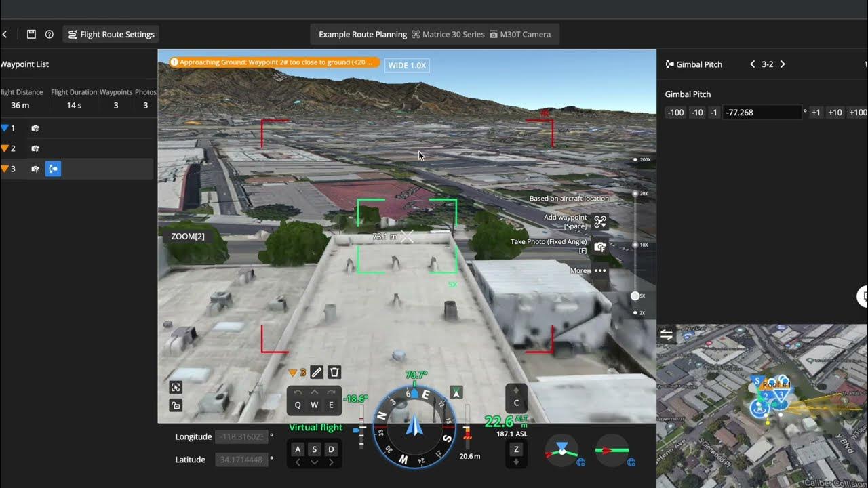Click the Latitude input field

tap(241, 460)
